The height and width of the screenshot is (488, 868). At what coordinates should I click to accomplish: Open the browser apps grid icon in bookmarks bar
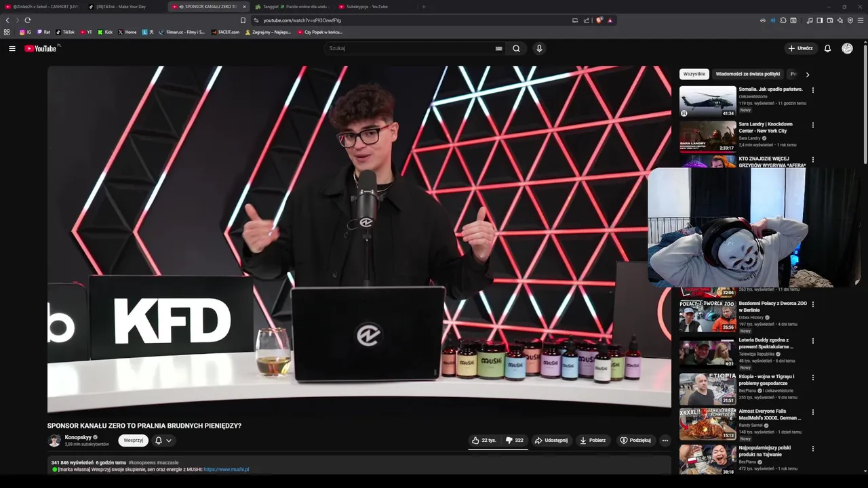point(7,32)
